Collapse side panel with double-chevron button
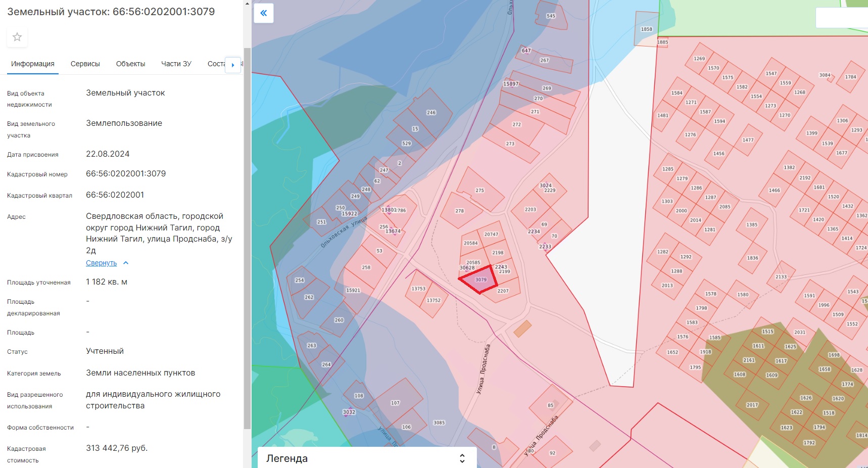Screen dimensions: 868x468 click(x=264, y=13)
